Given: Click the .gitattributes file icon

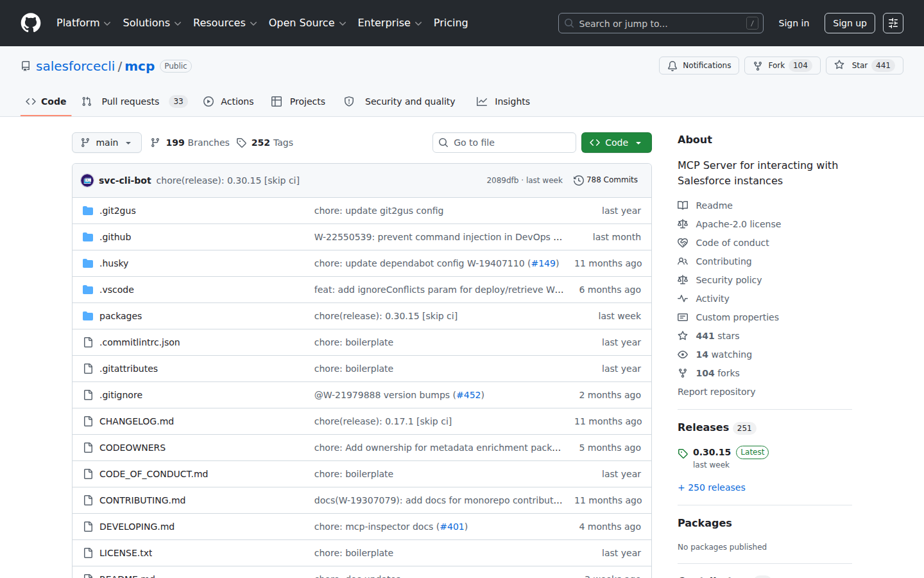Looking at the screenshot, I should pyautogui.click(x=88, y=369).
